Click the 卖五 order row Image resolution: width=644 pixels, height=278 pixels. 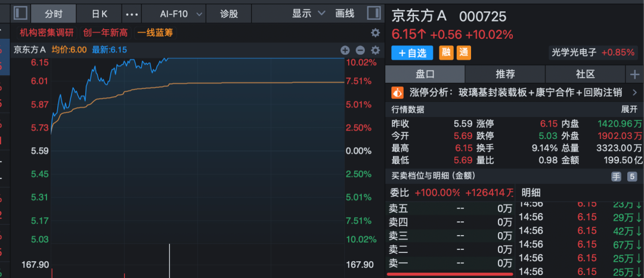pos(451,209)
